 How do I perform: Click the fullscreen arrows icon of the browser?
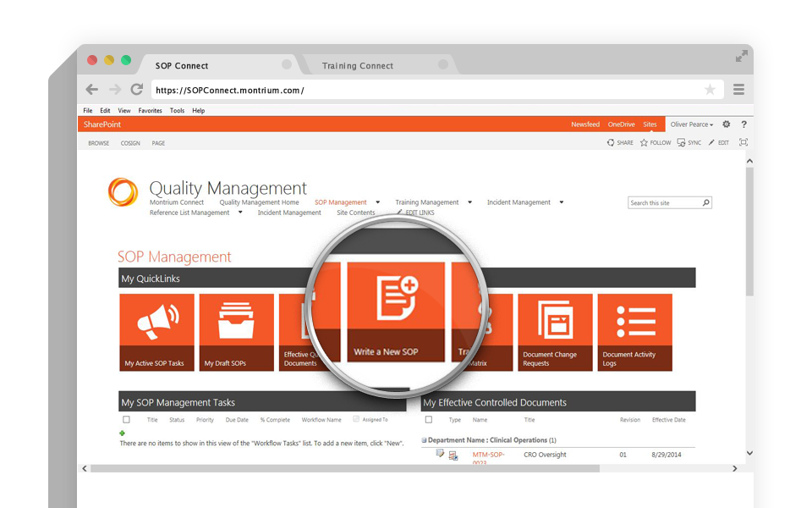click(742, 57)
